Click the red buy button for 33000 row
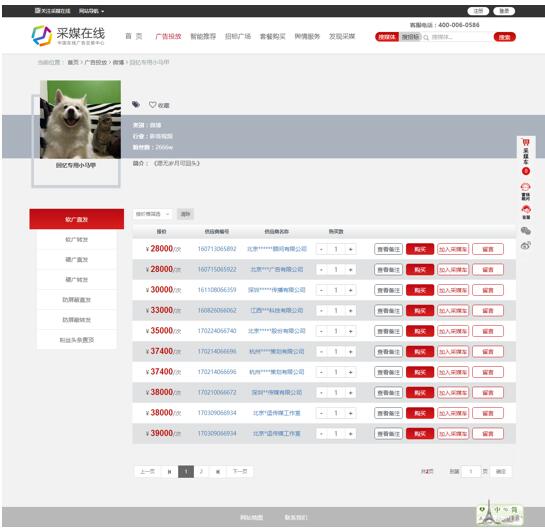 (x=420, y=311)
